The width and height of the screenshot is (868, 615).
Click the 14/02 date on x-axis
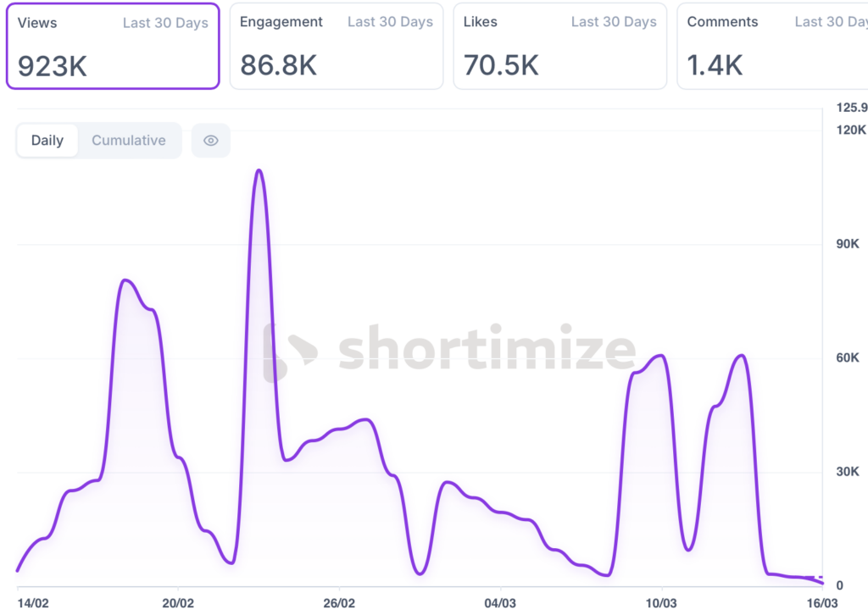point(33,603)
